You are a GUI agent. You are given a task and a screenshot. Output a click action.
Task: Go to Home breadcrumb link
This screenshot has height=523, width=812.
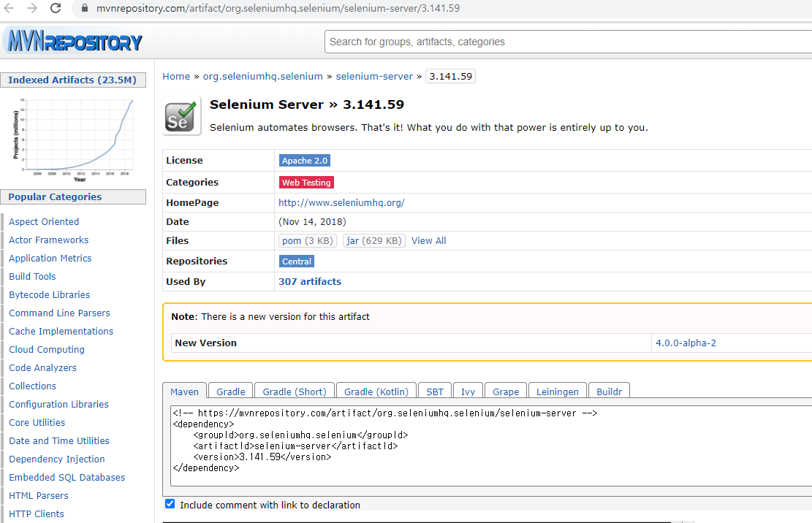[x=176, y=76]
